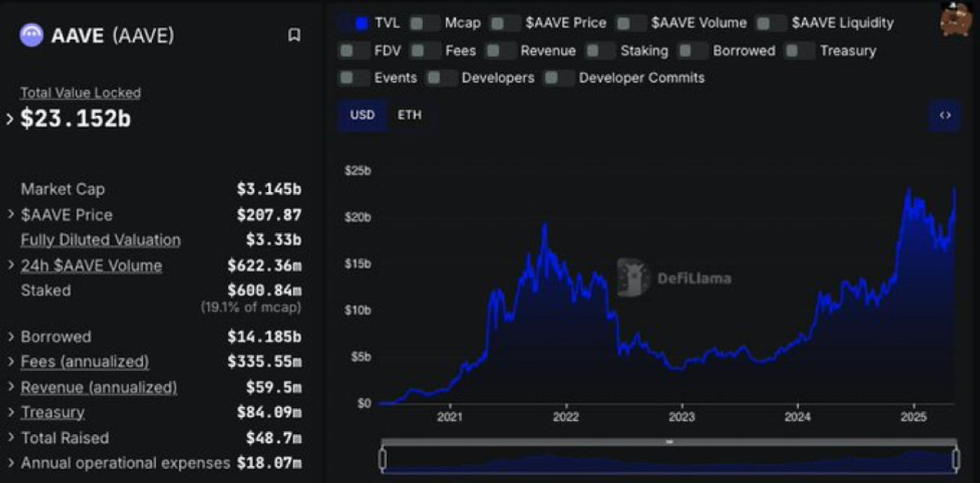Enable the Borrowed chart series
Image resolution: width=980 pixels, height=483 pixels.
(x=693, y=51)
